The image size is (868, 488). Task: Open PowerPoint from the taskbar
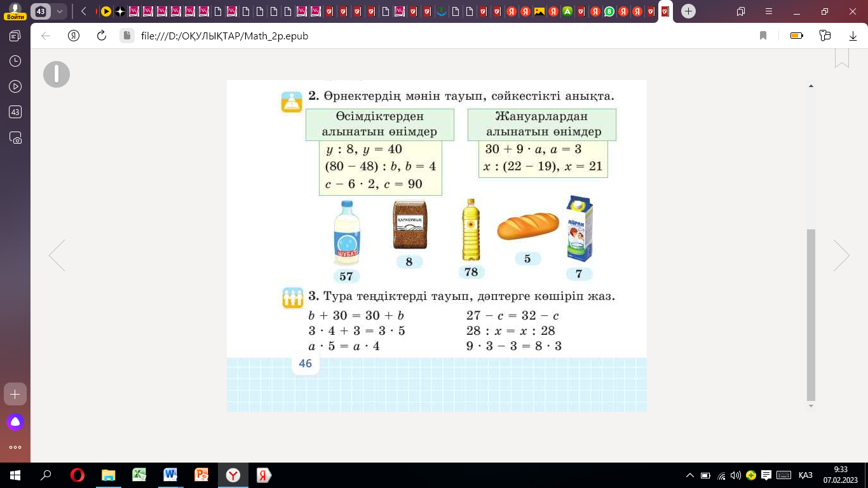tap(201, 475)
